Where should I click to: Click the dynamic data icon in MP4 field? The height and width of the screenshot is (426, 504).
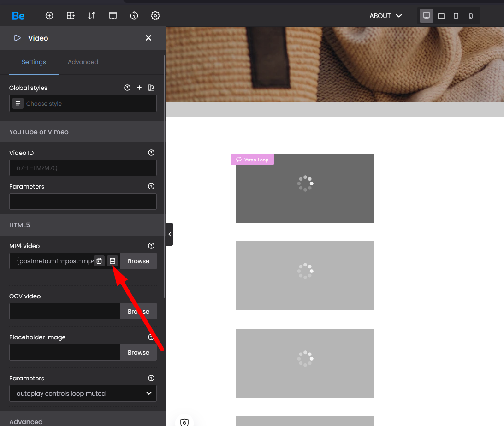(113, 261)
